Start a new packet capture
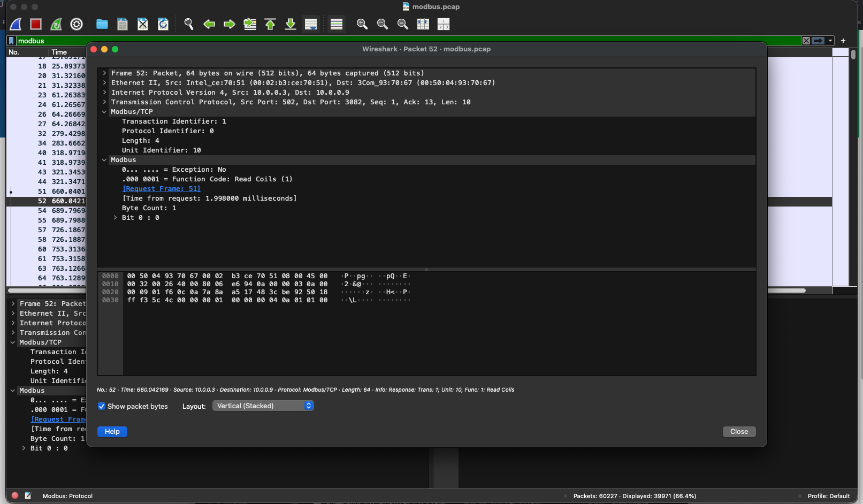 [x=15, y=24]
